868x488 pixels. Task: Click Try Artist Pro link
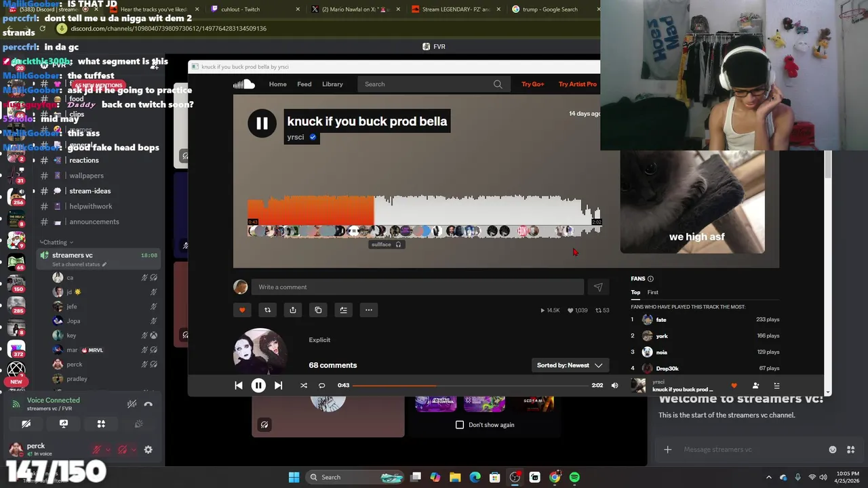pyautogui.click(x=578, y=84)
